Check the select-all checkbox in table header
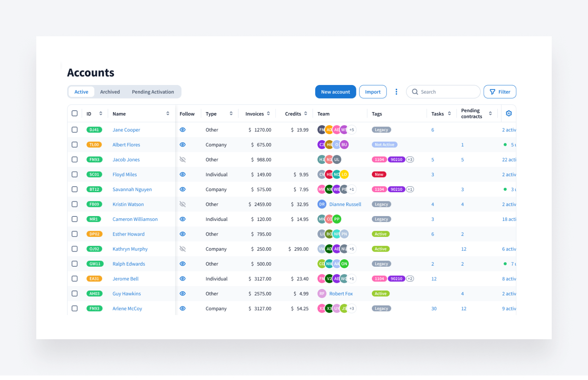Image resolution: width=588 pixels, height=380 pixels. [74, 113]
